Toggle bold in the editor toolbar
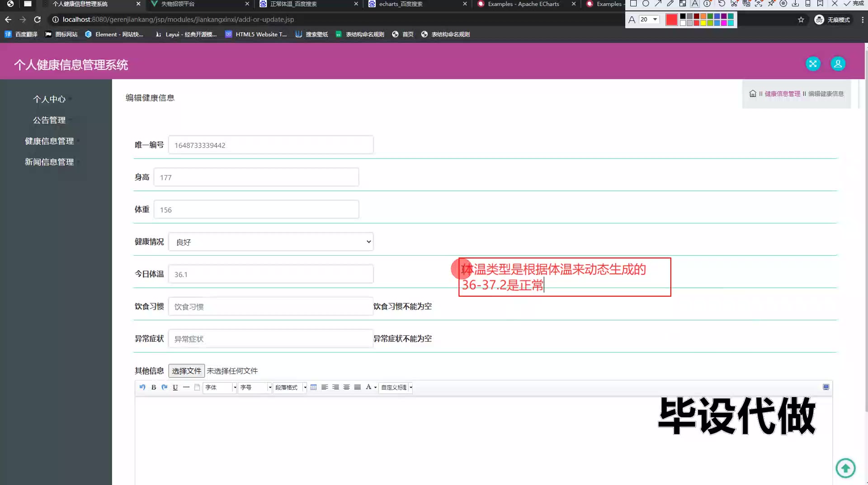Viewport: 868px width, 485px height. click(154, 387)
